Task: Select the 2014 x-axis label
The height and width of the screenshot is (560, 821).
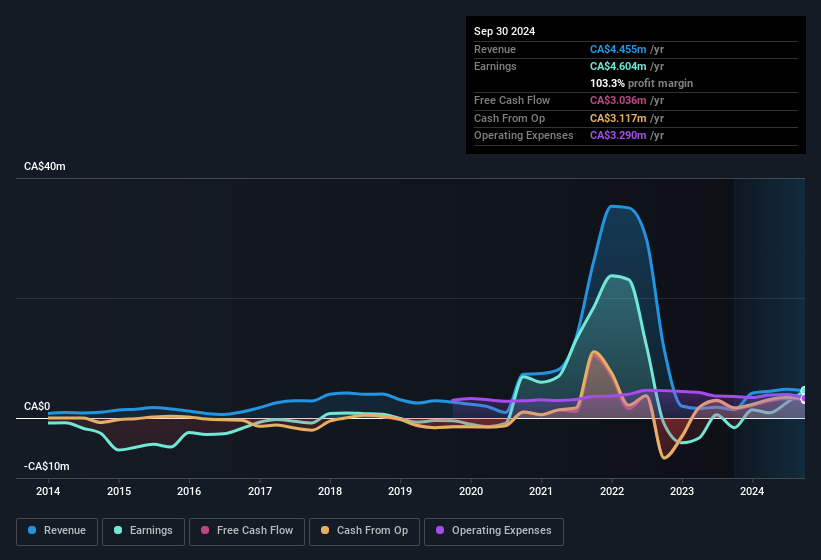Action: (x=48, y=491)
